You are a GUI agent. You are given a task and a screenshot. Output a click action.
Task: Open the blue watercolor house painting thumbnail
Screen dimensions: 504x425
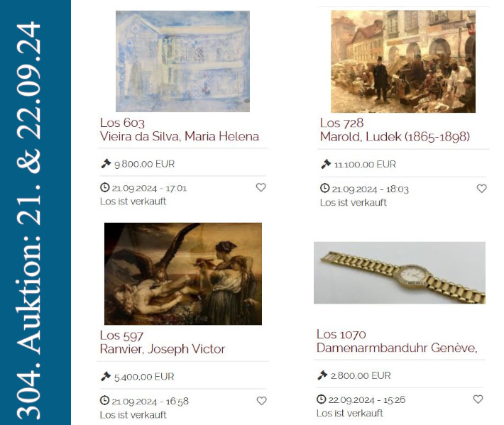[182, 61]
